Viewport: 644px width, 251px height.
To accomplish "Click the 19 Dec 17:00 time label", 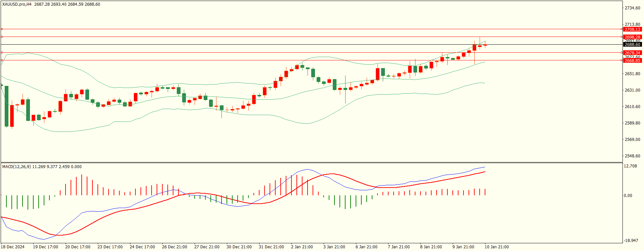I will point(45,247).
